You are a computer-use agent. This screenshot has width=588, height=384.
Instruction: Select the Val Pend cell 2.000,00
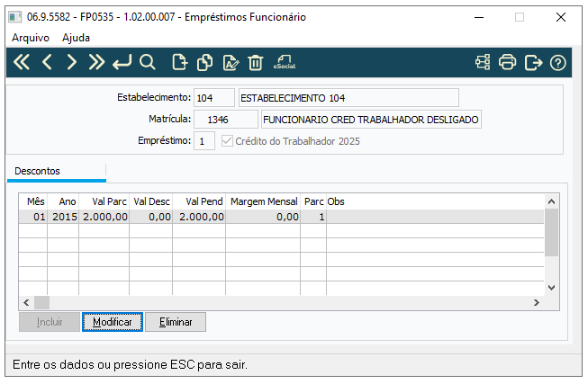199,217
